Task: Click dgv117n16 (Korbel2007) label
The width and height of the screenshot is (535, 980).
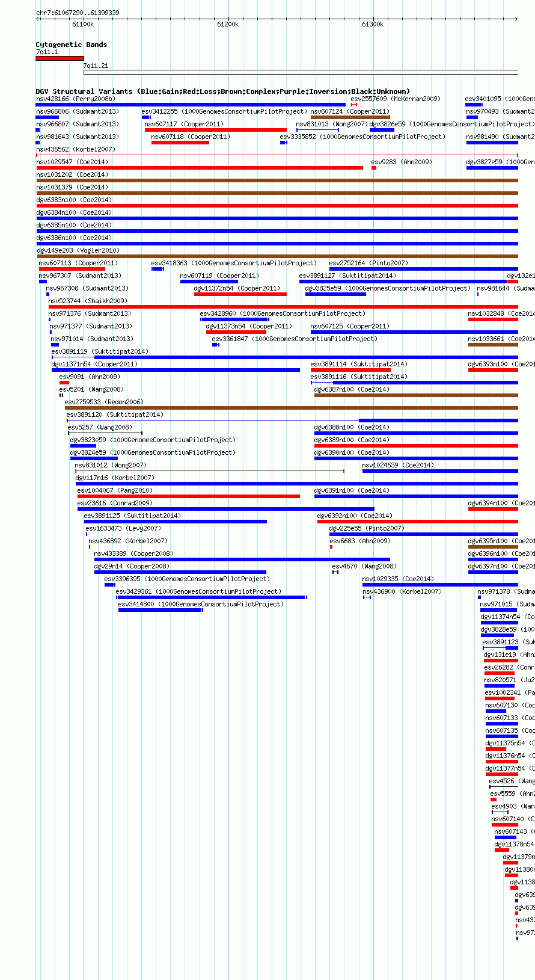Action: click(x=115, y=478)
